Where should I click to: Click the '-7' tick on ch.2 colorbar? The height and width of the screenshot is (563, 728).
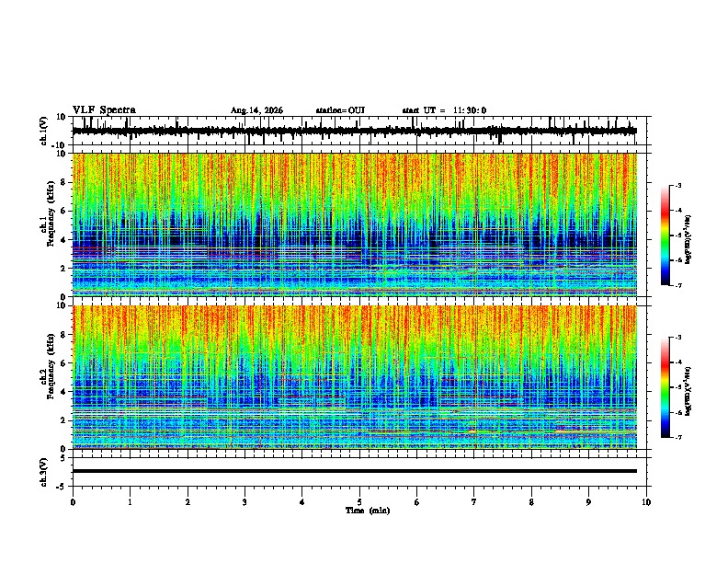tap(677, 438)
